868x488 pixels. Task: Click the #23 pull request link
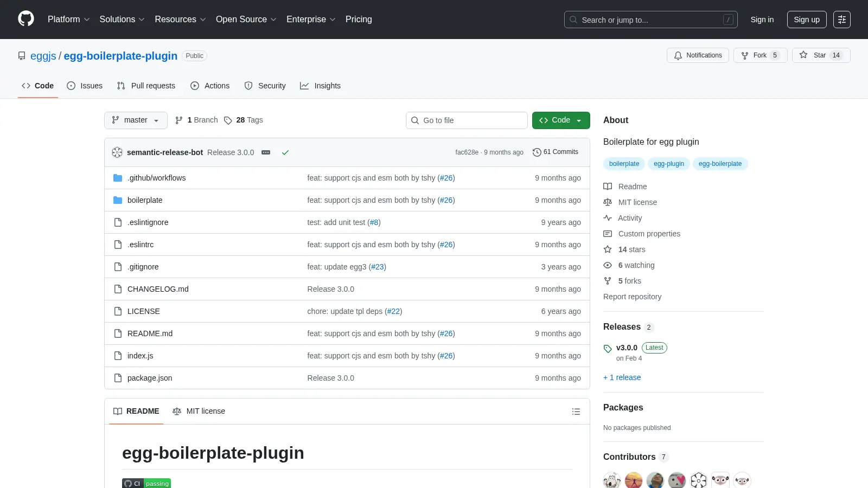[378, 267]
